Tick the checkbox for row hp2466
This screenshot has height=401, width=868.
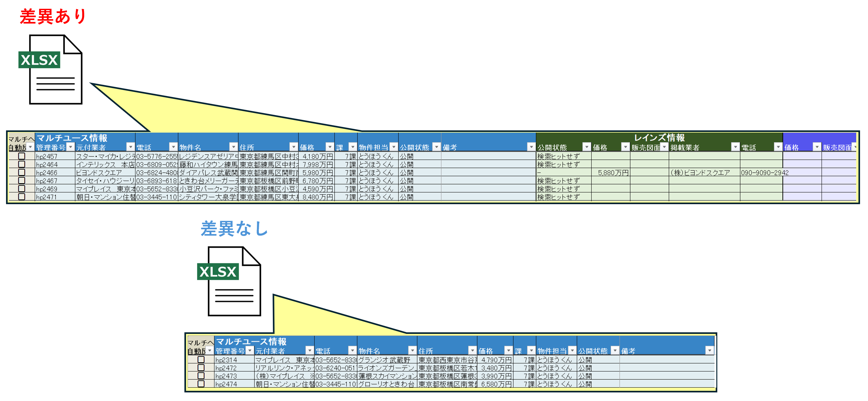[22, 172]
